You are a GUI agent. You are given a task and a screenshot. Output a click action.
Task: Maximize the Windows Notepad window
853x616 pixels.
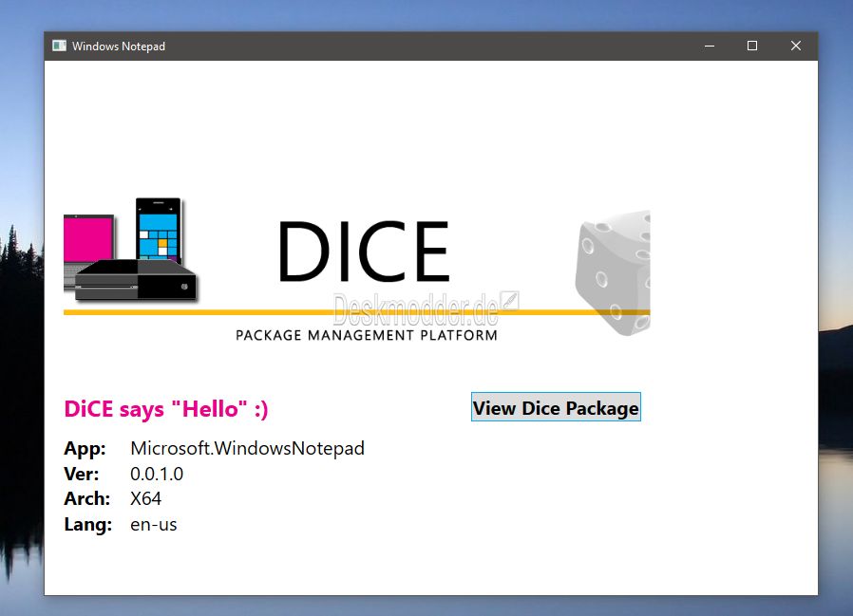(x=752, y=47)
